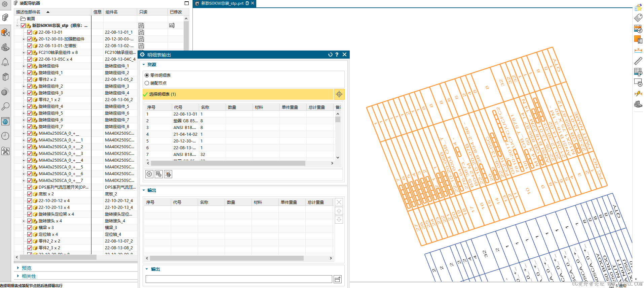Image resolution: width=644 pixels, height=288 pixels.
Task: Expand the 旋转接头 x 4 tree node
Action: pyautogui.click(x=24, y=221)
